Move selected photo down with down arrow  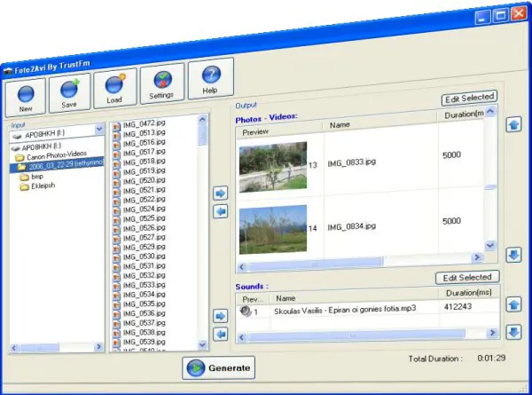(513, 256)
